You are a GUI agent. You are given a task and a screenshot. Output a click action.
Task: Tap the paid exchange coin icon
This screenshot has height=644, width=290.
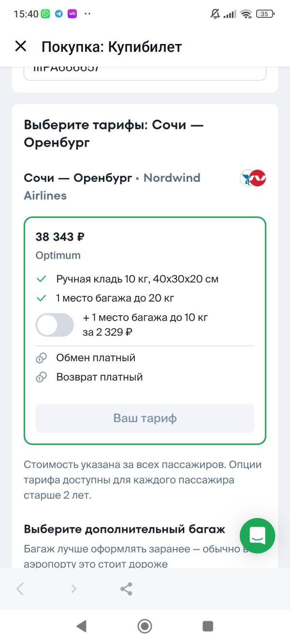(x=41, y=358)
